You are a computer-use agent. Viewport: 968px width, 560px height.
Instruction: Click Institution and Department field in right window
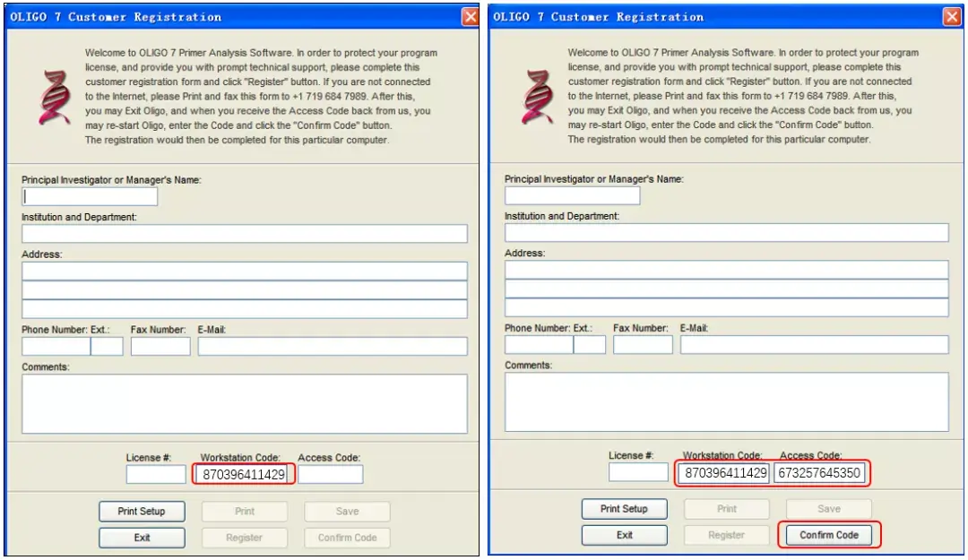[727, 232]
